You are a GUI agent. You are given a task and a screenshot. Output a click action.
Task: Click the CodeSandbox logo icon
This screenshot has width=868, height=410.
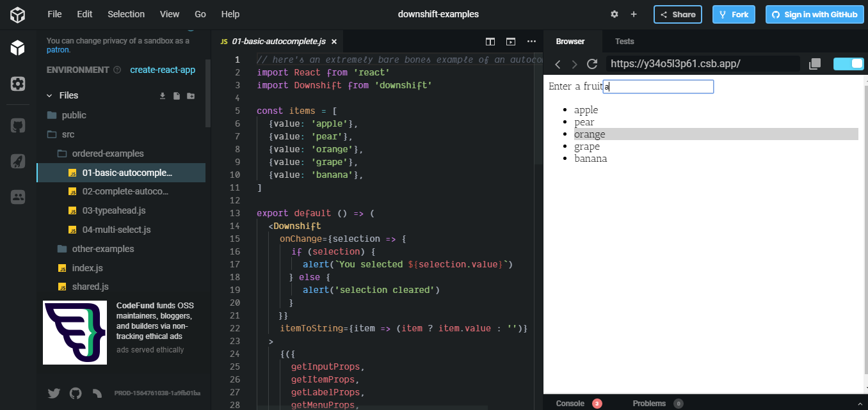point(18,14)
